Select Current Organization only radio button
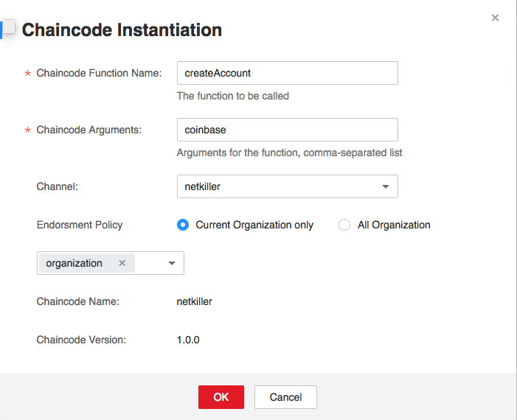The height and width of the screenshot is (420, 517). (x=183, y=225)
